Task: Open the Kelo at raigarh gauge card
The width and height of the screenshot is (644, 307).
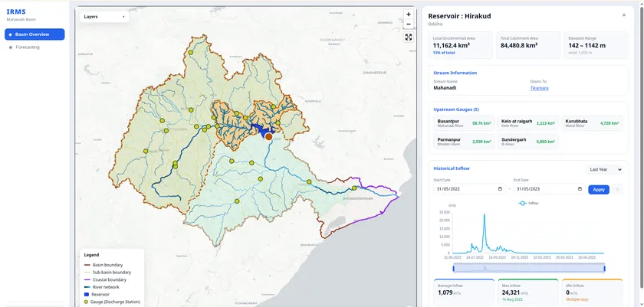Action: tap(527, 123)
